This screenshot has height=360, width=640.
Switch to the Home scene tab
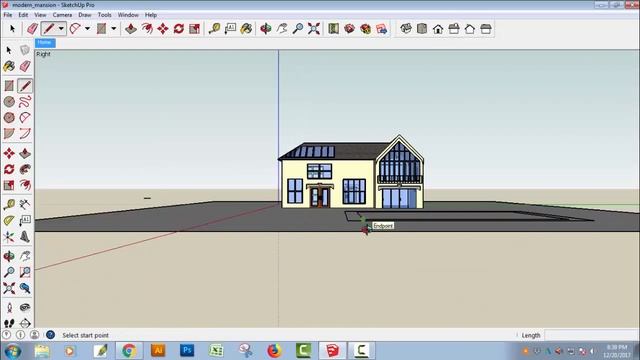45,42
